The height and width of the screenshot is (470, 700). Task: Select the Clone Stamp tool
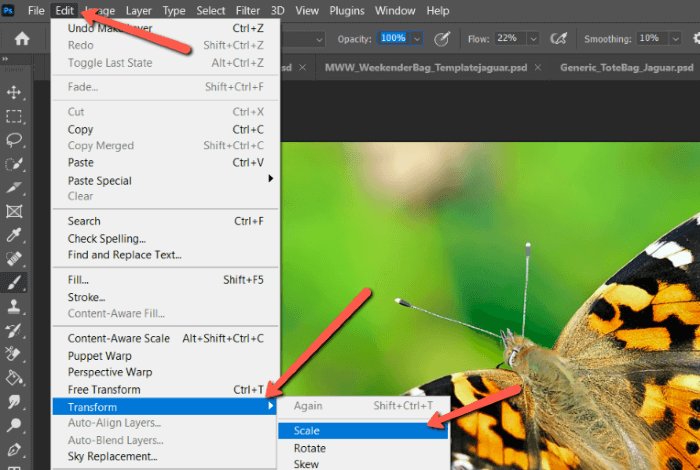pyautogui.click(x=15, y=306)
